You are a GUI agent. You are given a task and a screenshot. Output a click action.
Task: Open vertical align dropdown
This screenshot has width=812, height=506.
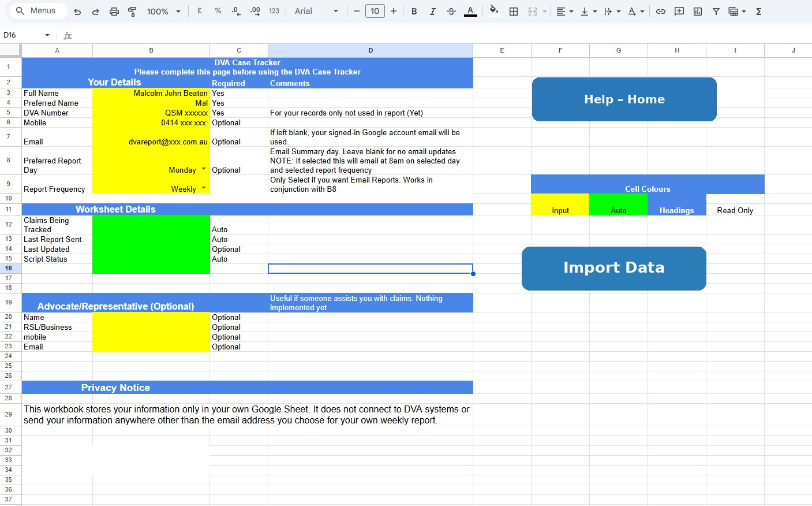pos(589,11)
